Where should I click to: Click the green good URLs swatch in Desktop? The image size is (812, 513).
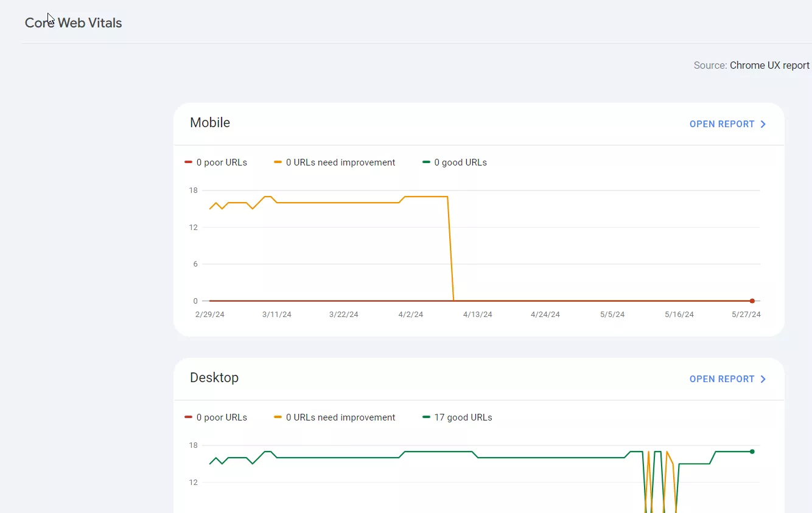pyautogui.click(x=426, y=417)
